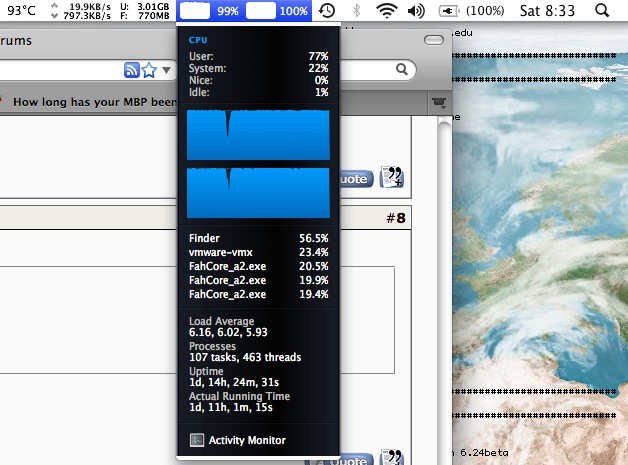This screenshot has width=628, height=465.
Task: Click multi-quote icon at bottom post
Action: (x=391, y=457)
